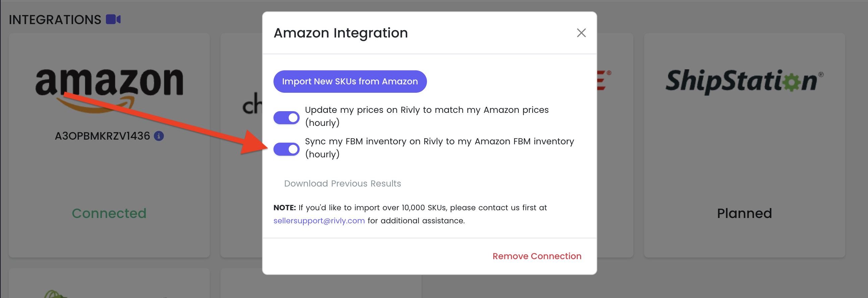Click the video camera icon beside INTEGRATIONS
Screen dimensions: 868x298
point(113,19)
